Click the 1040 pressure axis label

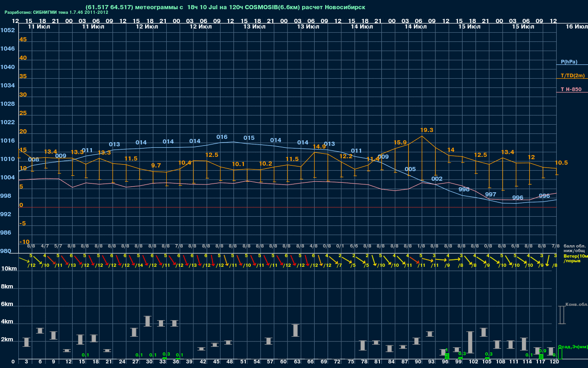(7, 67)
